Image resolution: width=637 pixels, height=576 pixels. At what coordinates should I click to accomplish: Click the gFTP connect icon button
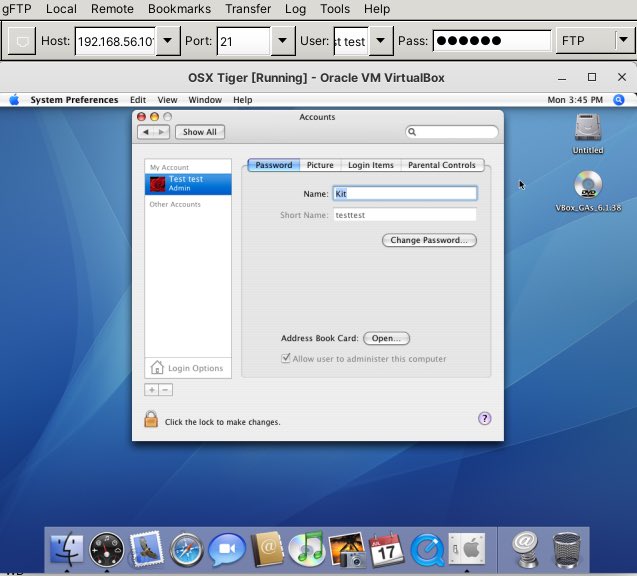(22, 41)
